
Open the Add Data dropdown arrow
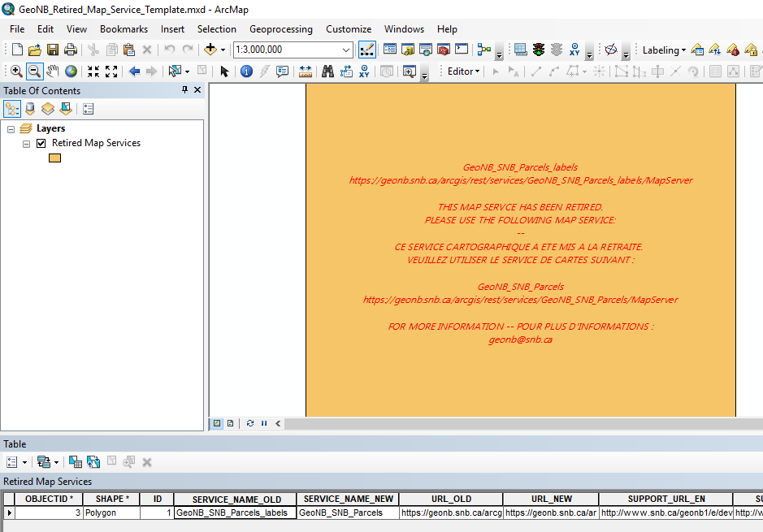[223, 50]
